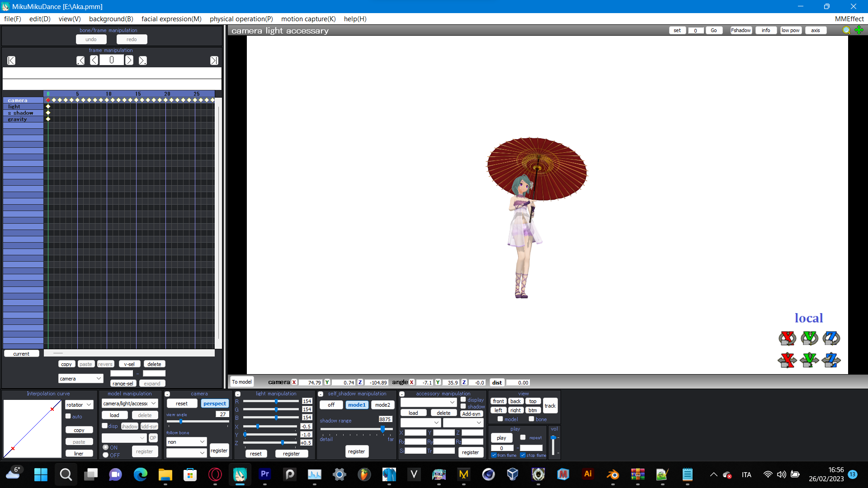Open the accessory selection dropdown
Image resolution: width=868 pixels, height=488 pixels.
click(x=429, y=402)
